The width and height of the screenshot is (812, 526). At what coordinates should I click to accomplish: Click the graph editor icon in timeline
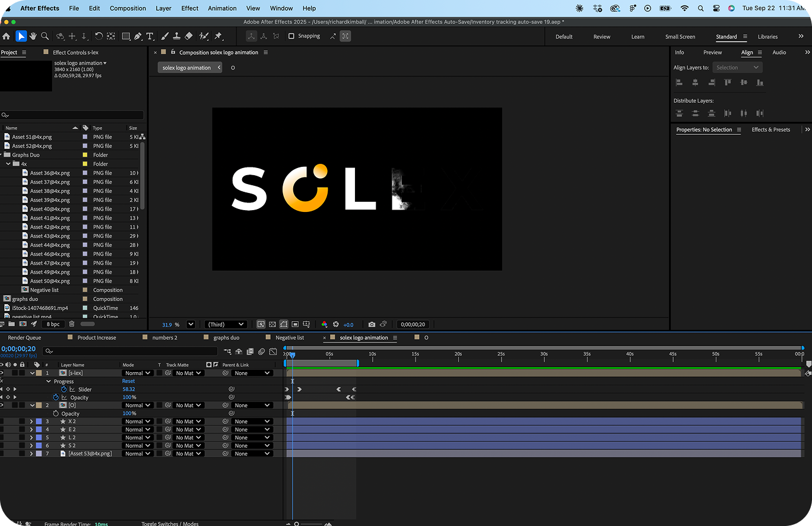pyautogui.click(x=272, y=351)
